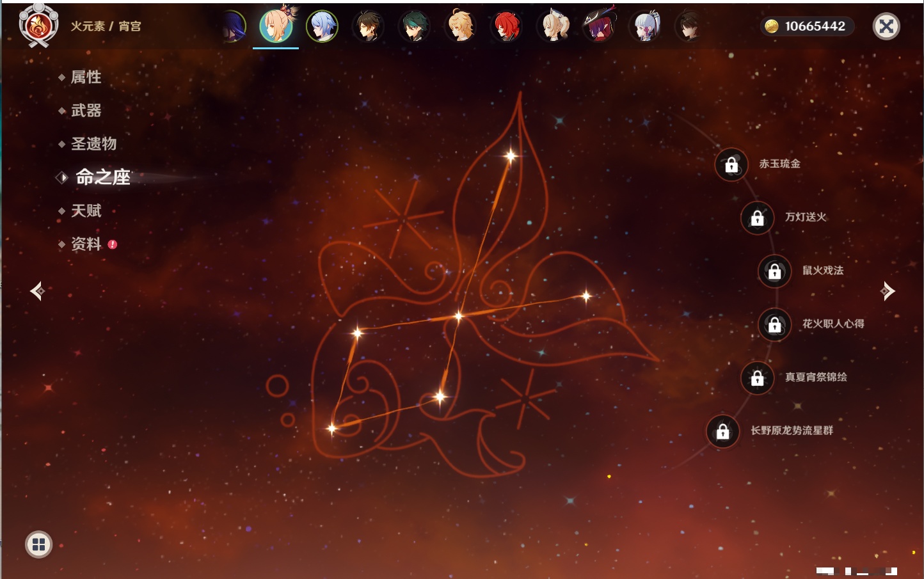Click the 鼠火戏法 label
This screenshot has width=924, height=579.
[x=823, y=270]
